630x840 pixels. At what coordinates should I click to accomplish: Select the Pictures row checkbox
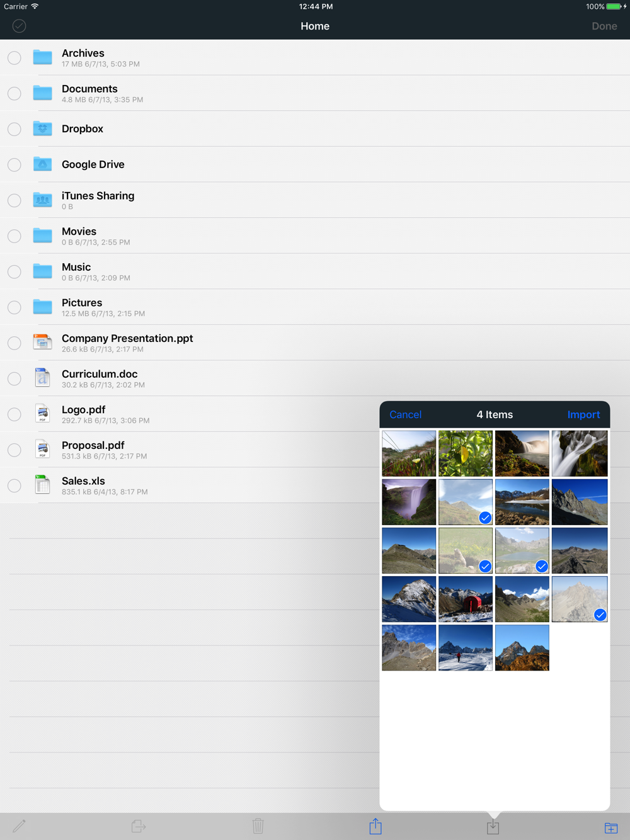[x=14, y=307]
